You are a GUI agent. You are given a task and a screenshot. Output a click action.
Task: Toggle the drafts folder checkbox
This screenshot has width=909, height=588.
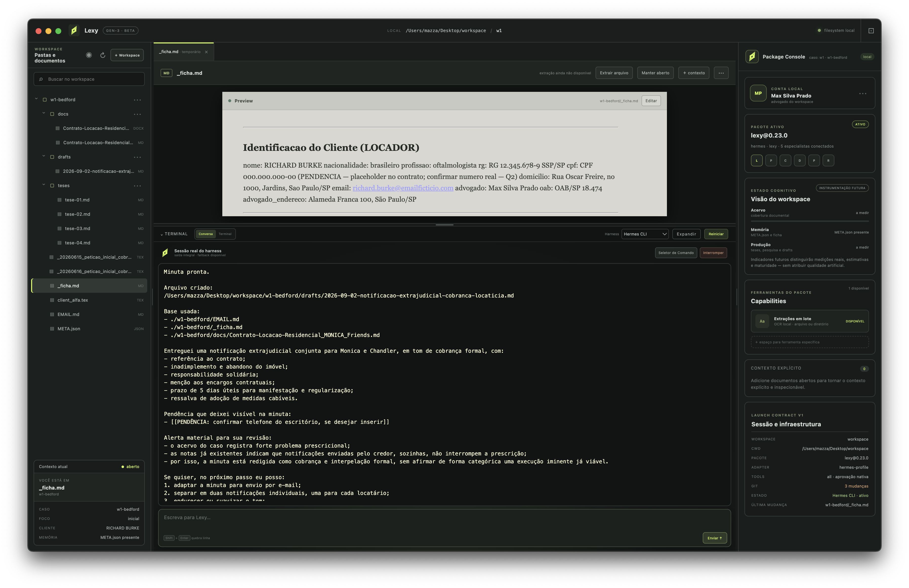pos(52,157)
